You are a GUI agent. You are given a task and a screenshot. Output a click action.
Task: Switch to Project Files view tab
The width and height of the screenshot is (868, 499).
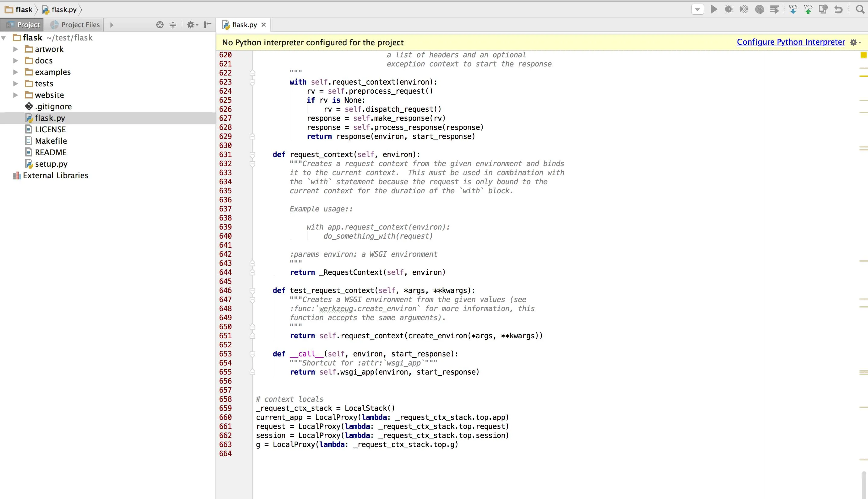(x=75, y=25)
